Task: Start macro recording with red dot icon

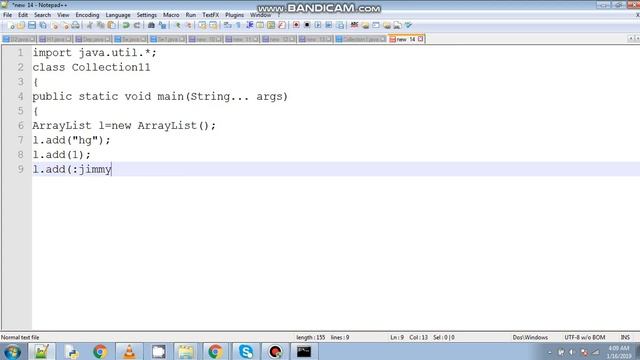Action: tap(296, 25)
